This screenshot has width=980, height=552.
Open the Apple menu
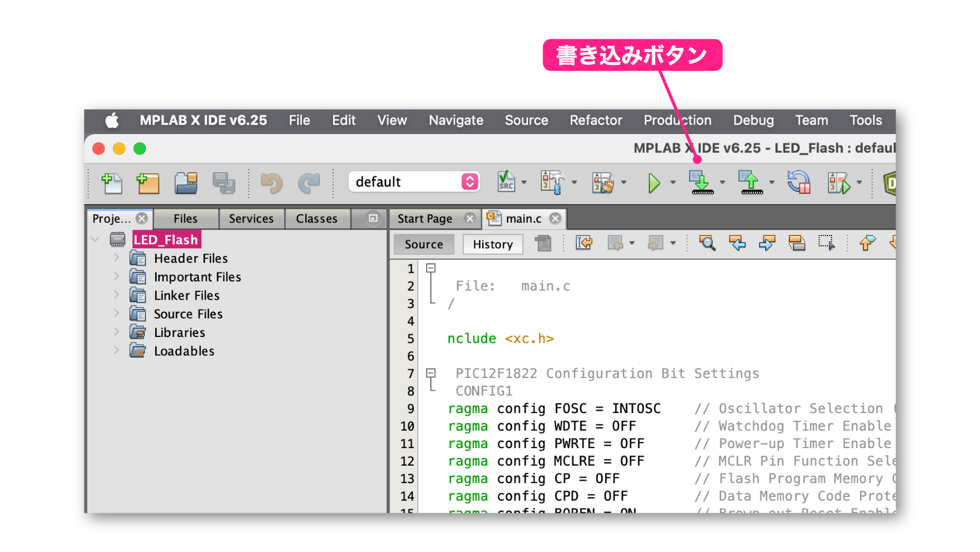tap(112, 120)
